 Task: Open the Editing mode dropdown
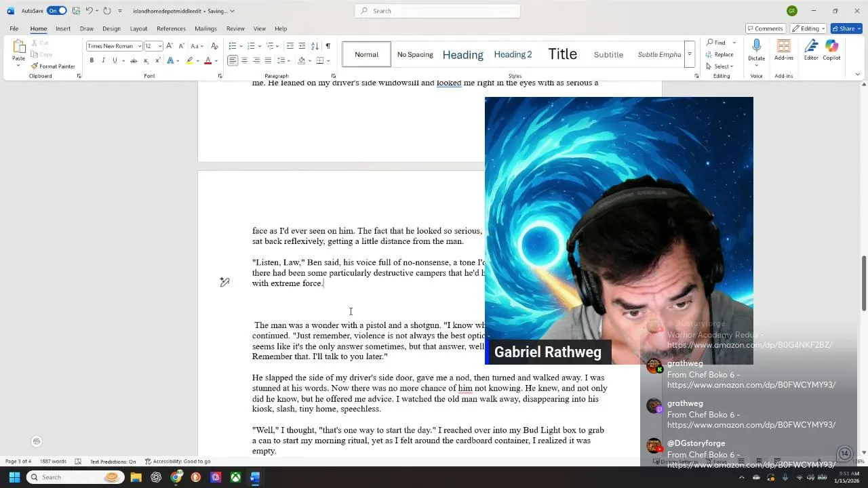click(x=808, y=28)
